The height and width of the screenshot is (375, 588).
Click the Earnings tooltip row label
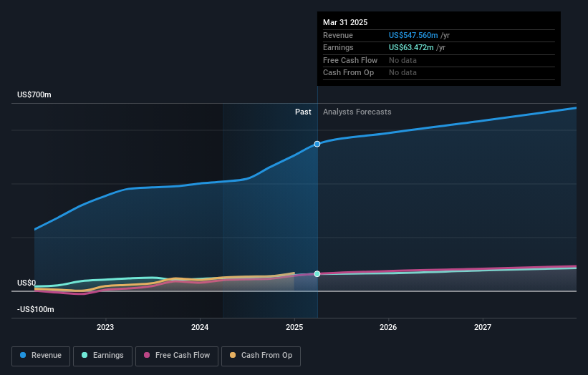(338, 47)
